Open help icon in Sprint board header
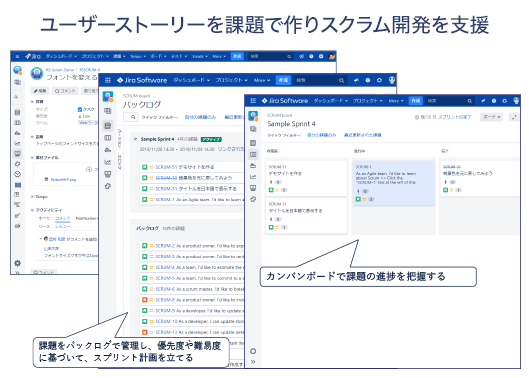This screenshot has width=529, height=378. [494, 101]
